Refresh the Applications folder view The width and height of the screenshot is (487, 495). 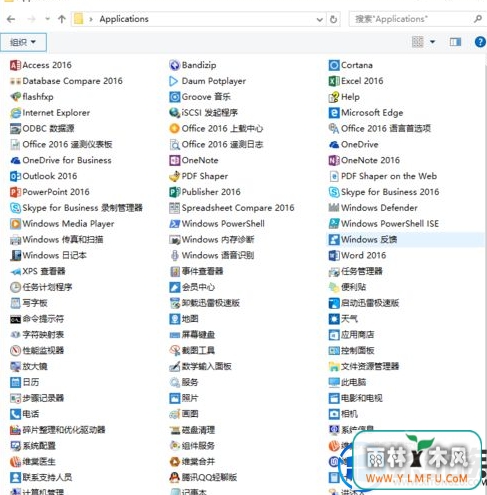coord(333,19)
